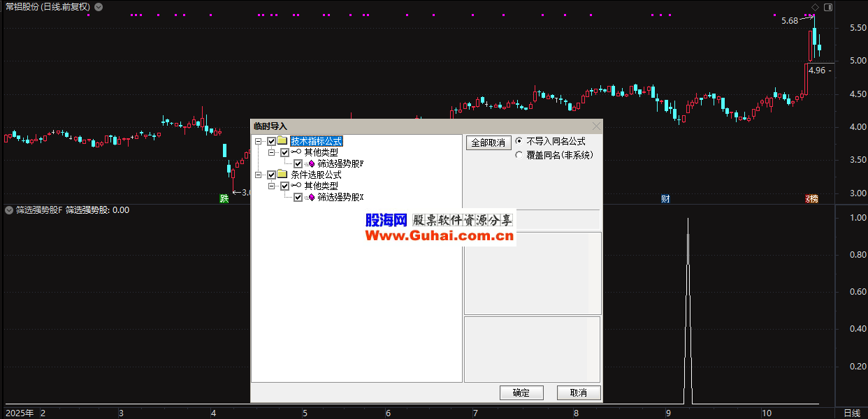Click the side panel toggle icon at top right
This screenshot has height=419, width=868.
[x=828, y=7]
